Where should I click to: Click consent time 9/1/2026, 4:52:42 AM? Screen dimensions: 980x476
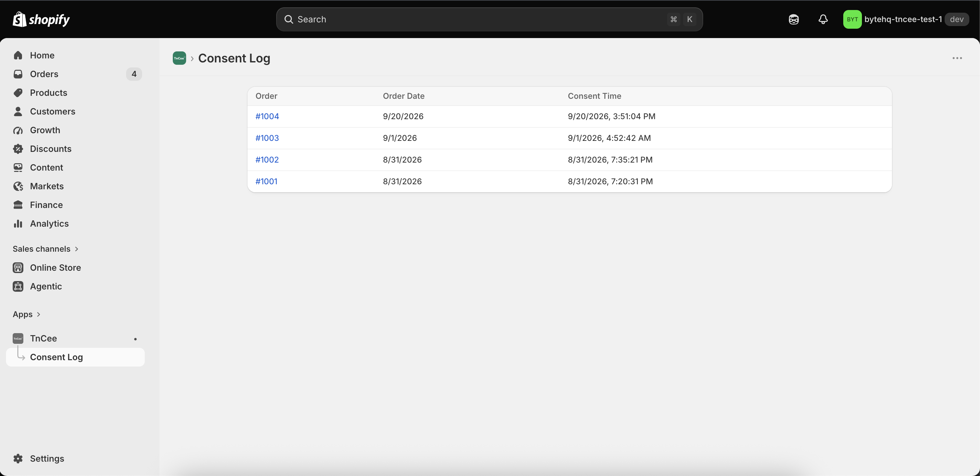609,138
